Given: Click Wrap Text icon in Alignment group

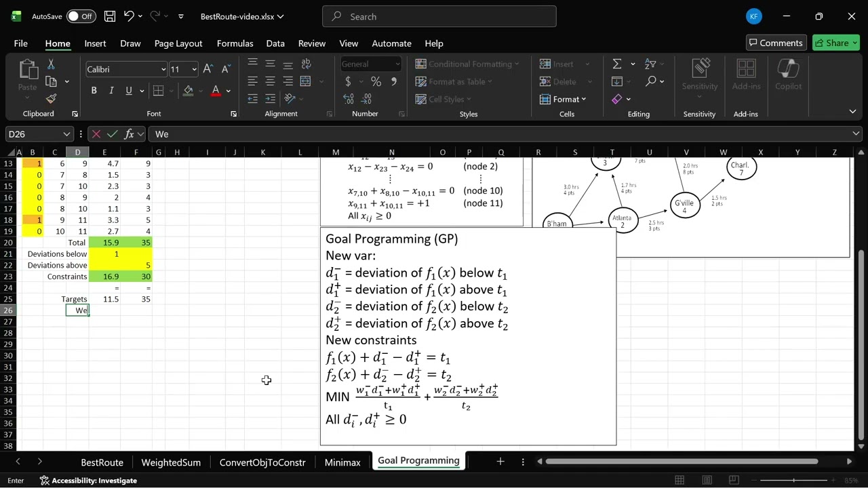Looking at the screenshot, I should click(x=305, y=64).
